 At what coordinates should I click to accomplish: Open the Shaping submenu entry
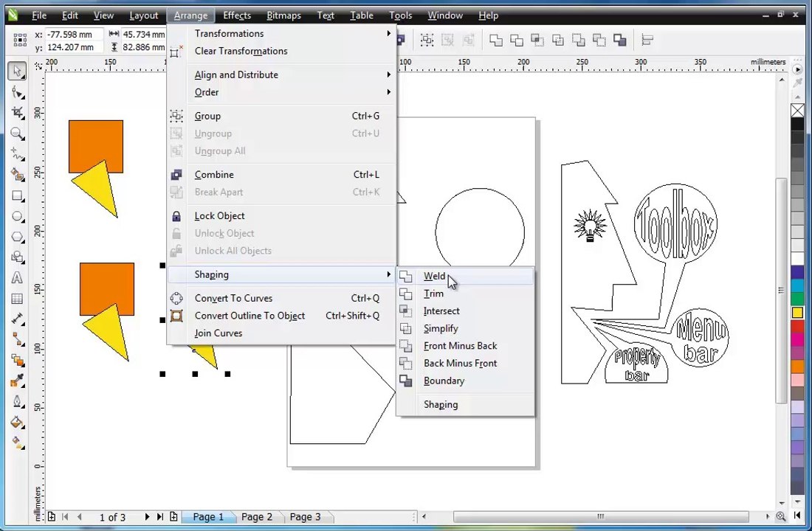click(x=282, y=274)
